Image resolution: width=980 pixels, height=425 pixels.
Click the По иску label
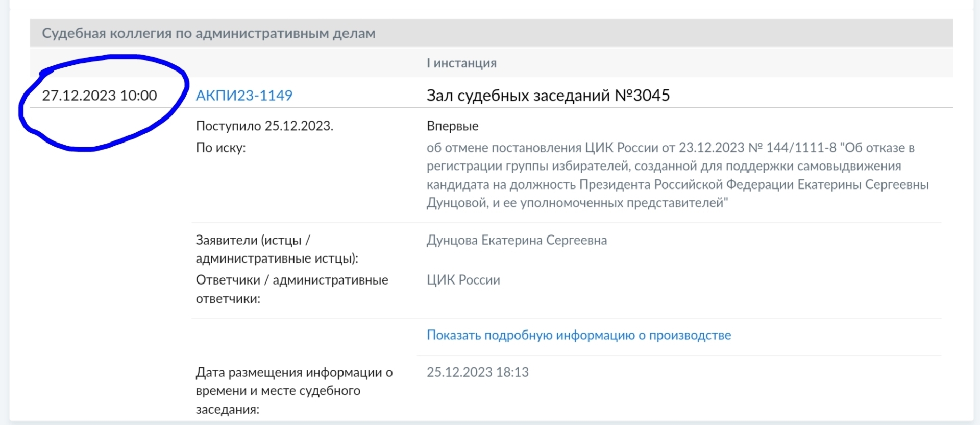click(220, 148)
